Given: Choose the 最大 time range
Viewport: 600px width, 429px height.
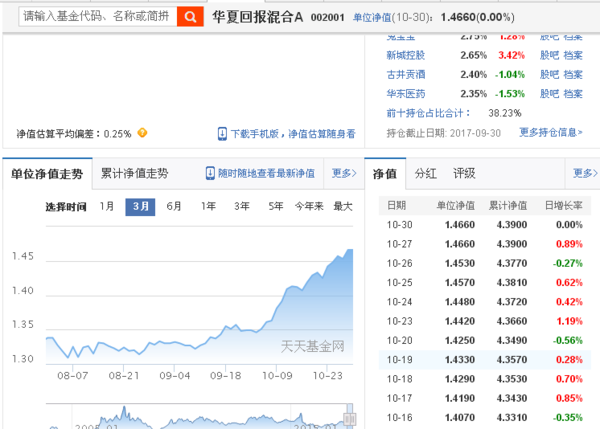Looking at the screenshot, I should coord(343,207).
